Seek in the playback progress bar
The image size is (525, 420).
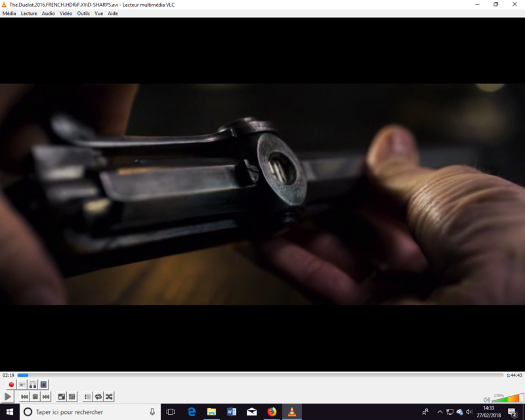[x=261, y=375]
